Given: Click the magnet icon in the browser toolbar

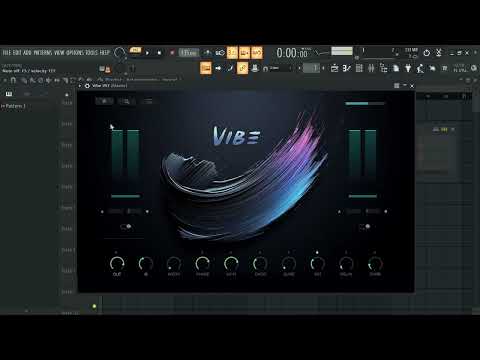Looking at the screenshot, I should [x=13, y=80].
